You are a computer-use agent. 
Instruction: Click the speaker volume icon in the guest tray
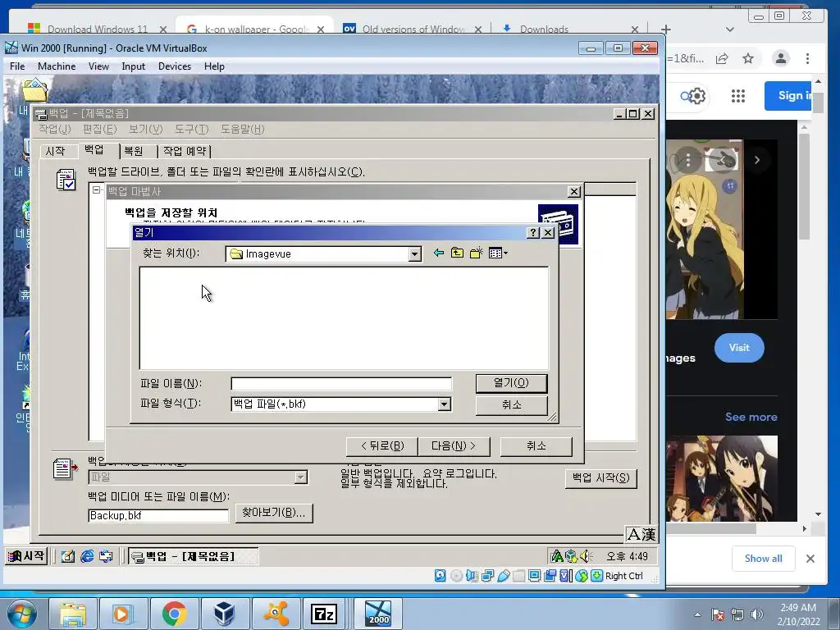tap(584, 557)
